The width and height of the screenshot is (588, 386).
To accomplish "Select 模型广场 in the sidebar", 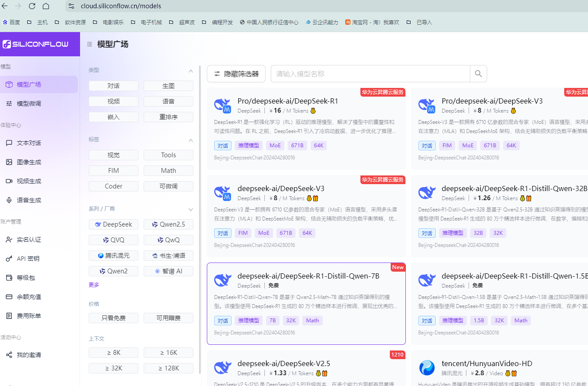I will (39, 84).
